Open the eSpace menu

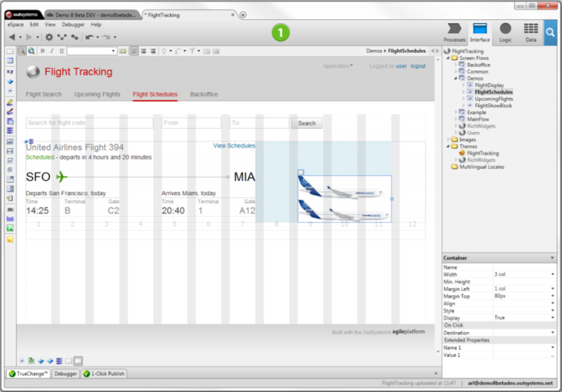point(16,25)
